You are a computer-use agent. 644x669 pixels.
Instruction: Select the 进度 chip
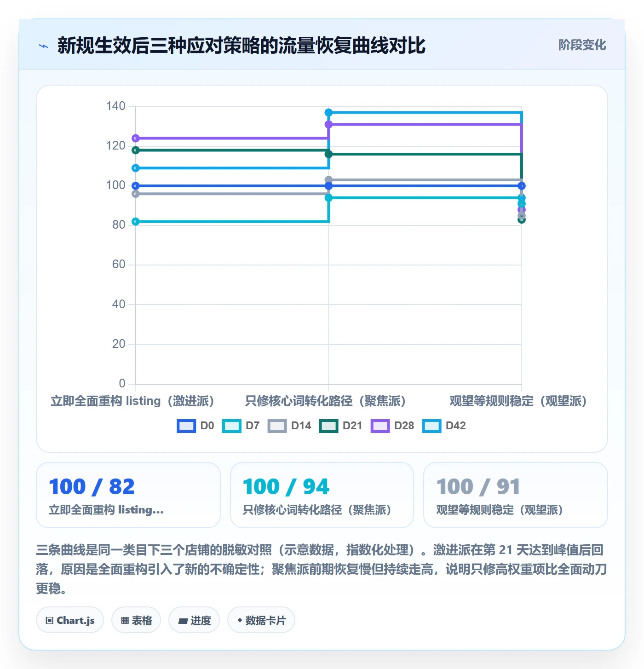click(x=194, y=620)
